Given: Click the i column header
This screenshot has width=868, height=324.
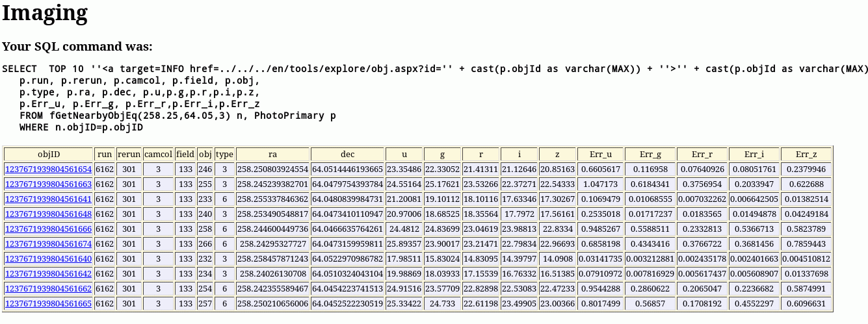Looking at the screenshot, I should (519, 154).
